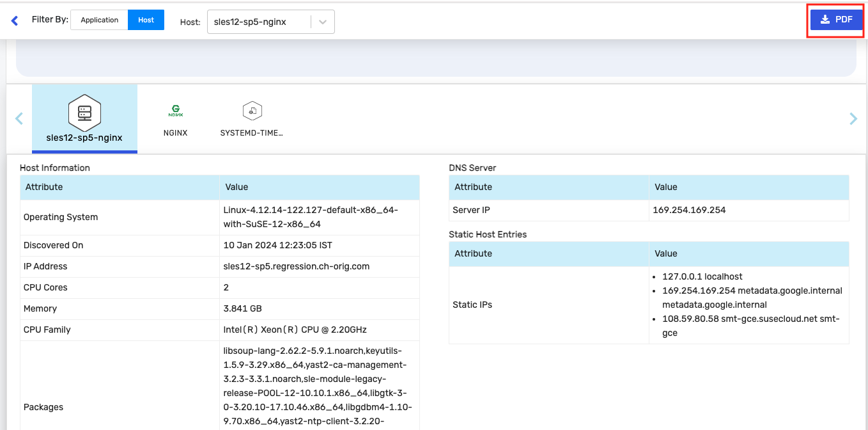Click Host Information table Attribute header

click(120, 187)
